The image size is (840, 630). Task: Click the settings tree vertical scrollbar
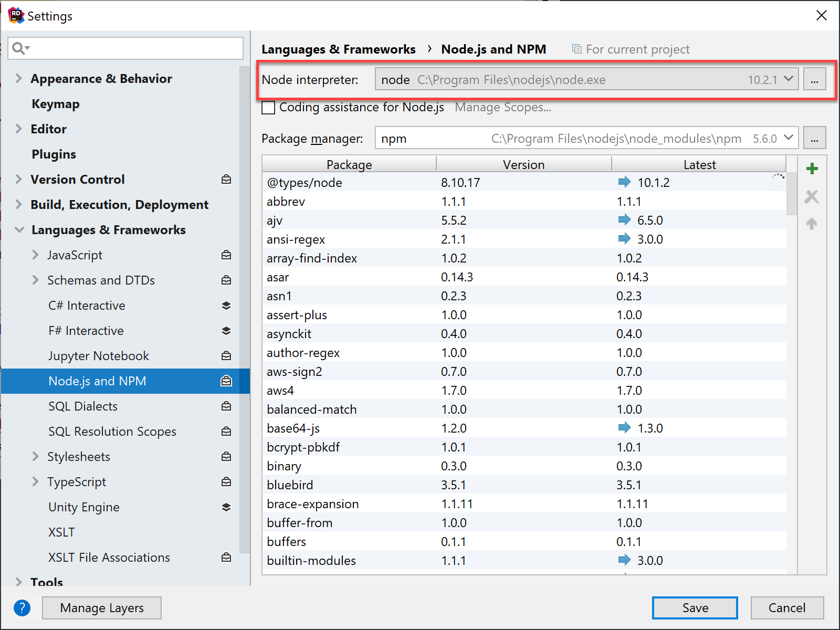244,310
